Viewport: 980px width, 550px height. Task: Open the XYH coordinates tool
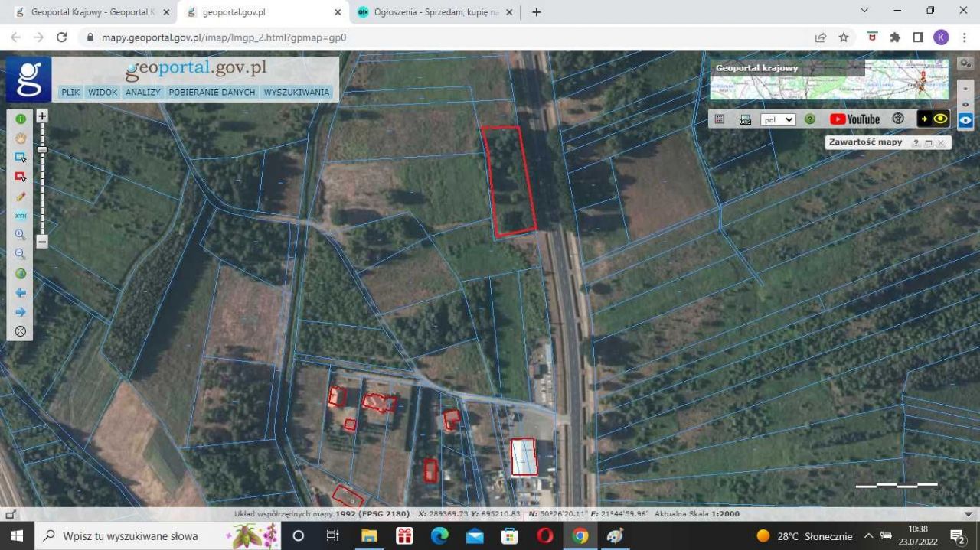21,216
